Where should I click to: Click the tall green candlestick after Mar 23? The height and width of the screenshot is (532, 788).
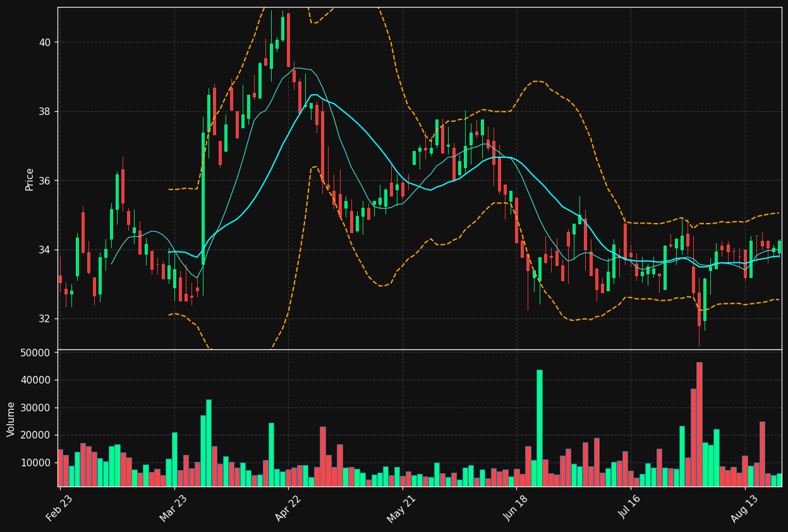[x=203, y=198]
